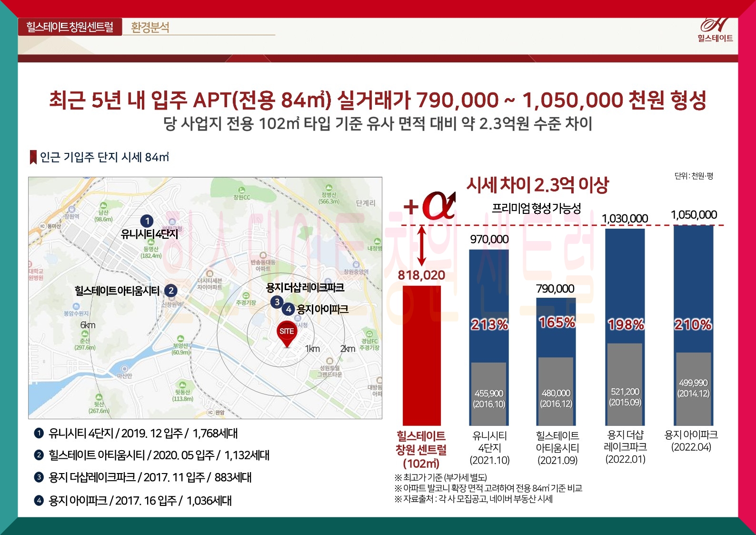Click the 165% label
The image size is (756, 535).
pyautogui.click(x=557, y=323)
